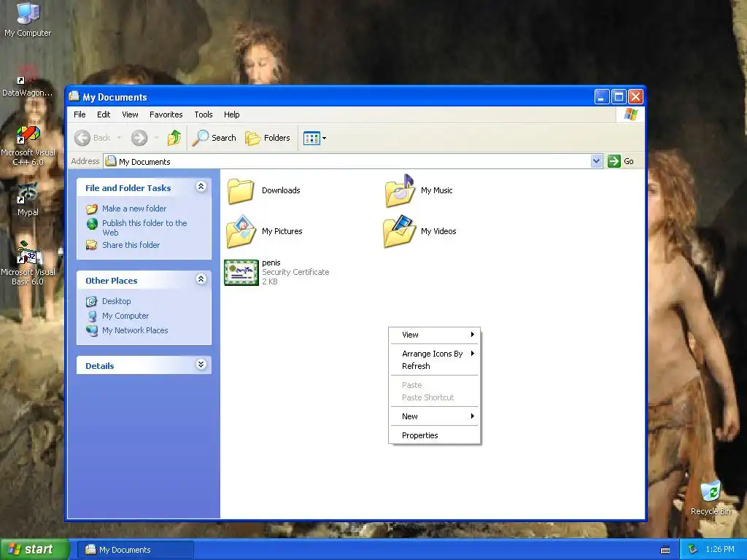This screenshot has height=560, width=747.
Task: Click the Windows flag logo in window
Action: coord(631,114)
